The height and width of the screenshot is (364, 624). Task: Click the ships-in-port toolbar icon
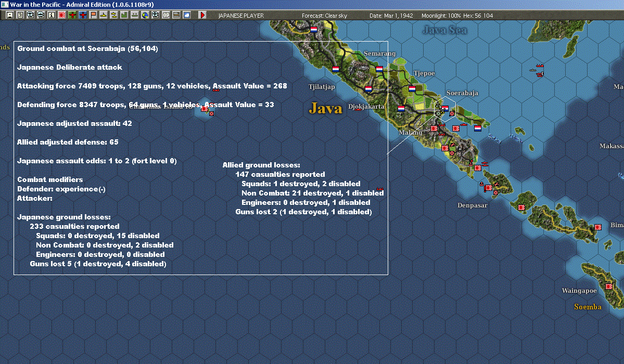click(x=134, y=15)
